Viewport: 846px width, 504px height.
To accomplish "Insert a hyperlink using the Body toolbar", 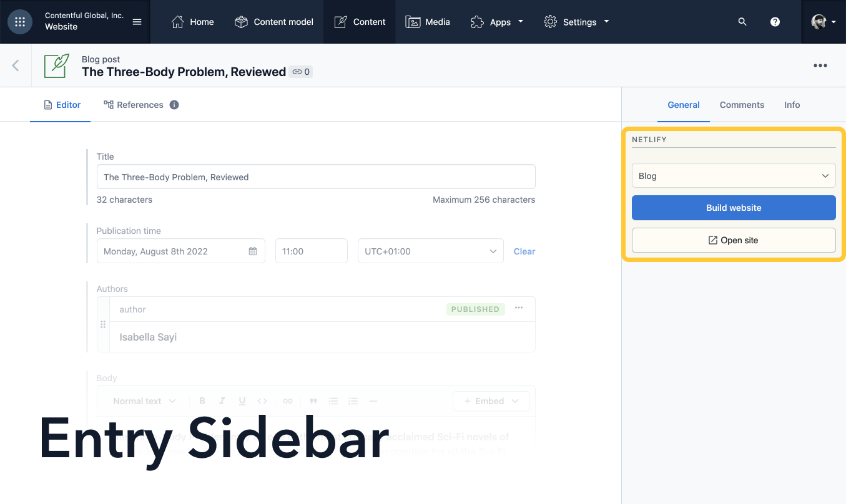I will (287, 400).
